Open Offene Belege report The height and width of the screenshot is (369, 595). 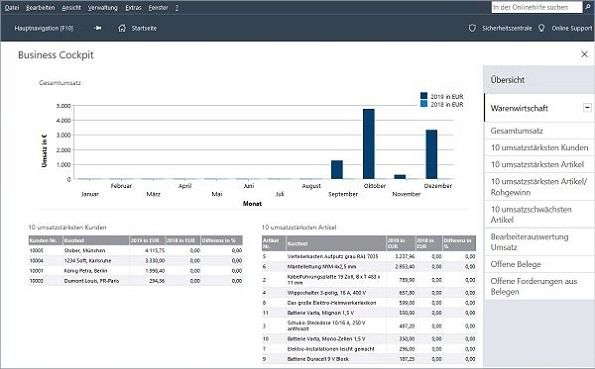coord(539,264)
